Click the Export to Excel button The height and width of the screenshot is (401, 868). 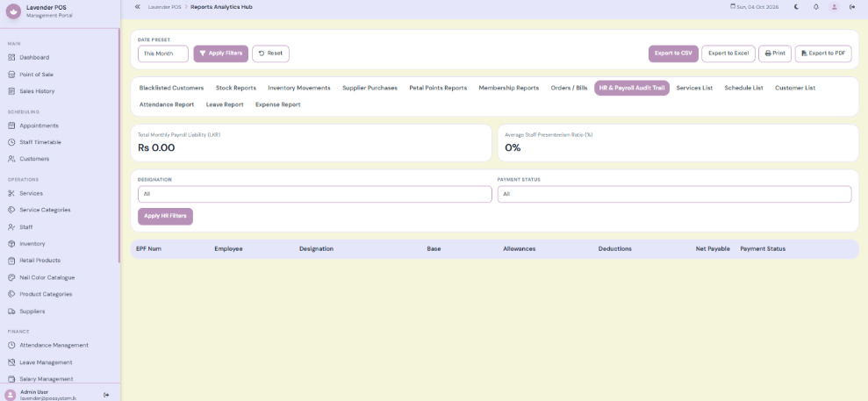728,54
